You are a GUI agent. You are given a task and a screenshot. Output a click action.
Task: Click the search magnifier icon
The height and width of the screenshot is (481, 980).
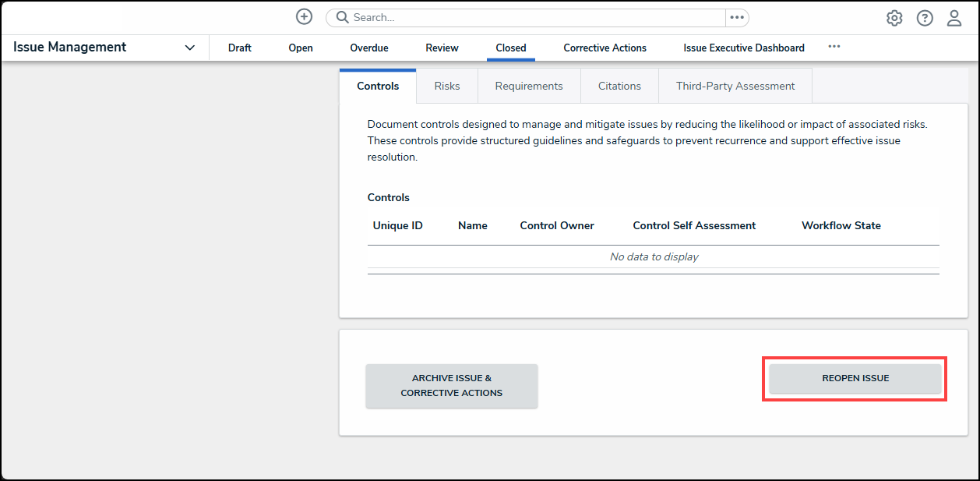342,17
